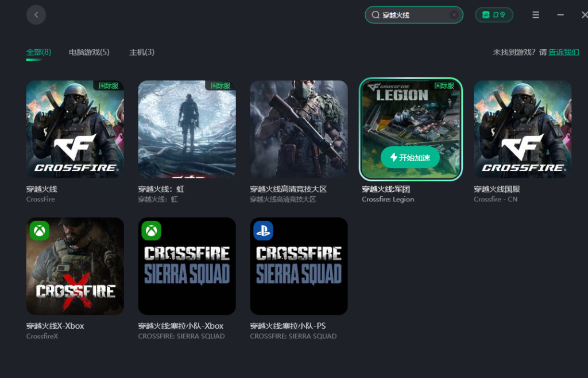Select the Crossfire - CN cover
The width and height of the screenshot is (588, 378).
[523, 129]
